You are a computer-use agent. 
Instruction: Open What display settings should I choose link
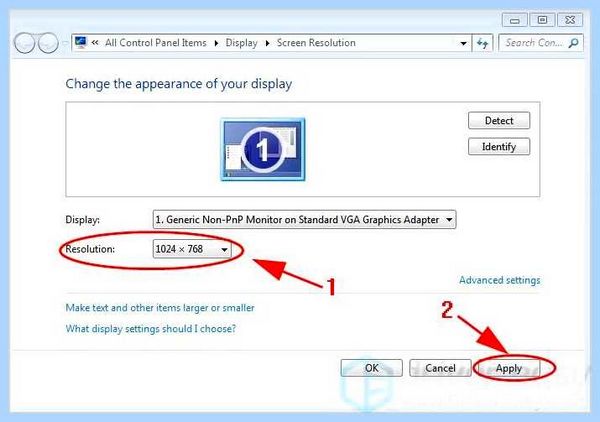click(151, 329)
